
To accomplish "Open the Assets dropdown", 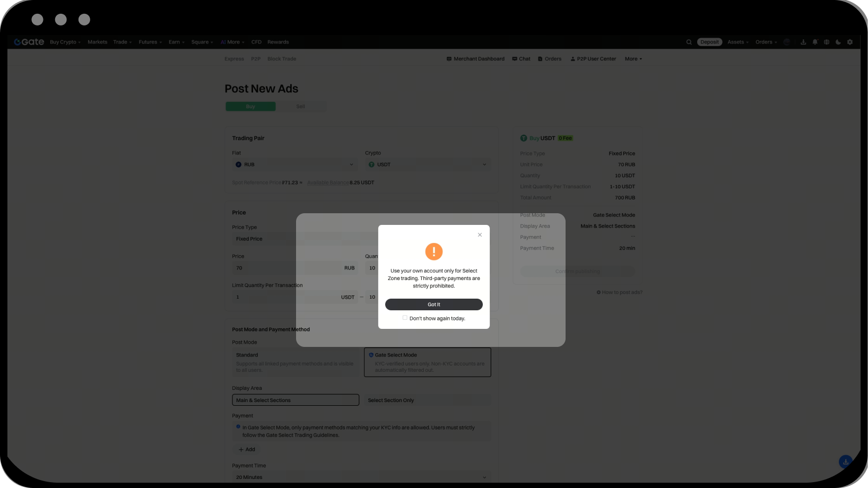I will point(738,42).
